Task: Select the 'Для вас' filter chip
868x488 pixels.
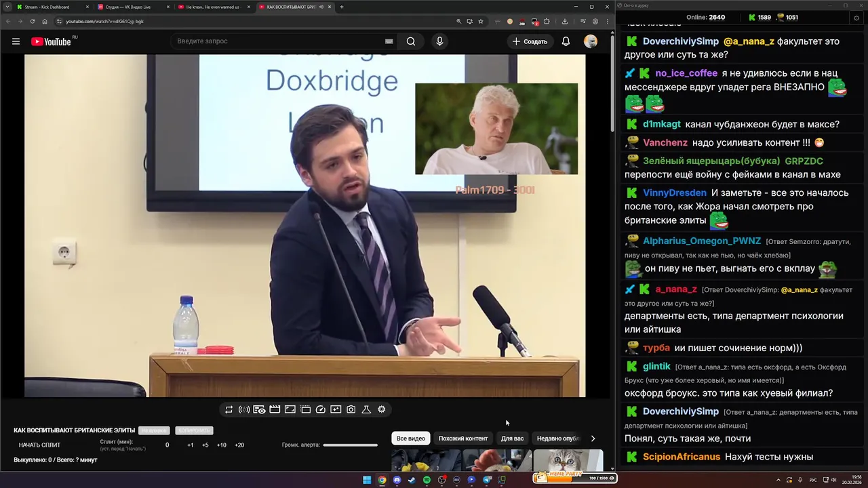Action: coord(512,439)
